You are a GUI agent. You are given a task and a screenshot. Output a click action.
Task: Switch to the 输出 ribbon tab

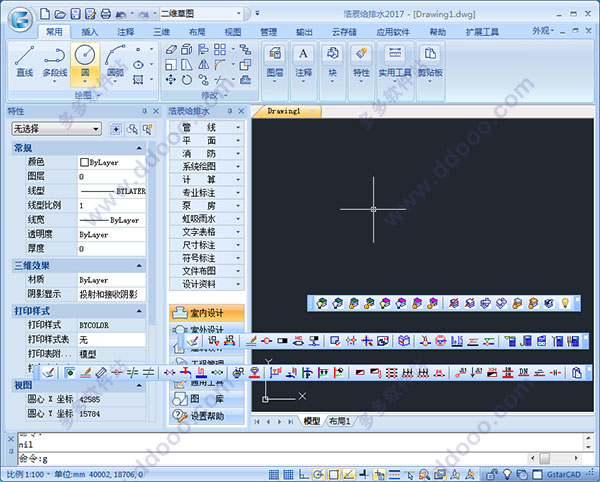[x=304, y=32]
